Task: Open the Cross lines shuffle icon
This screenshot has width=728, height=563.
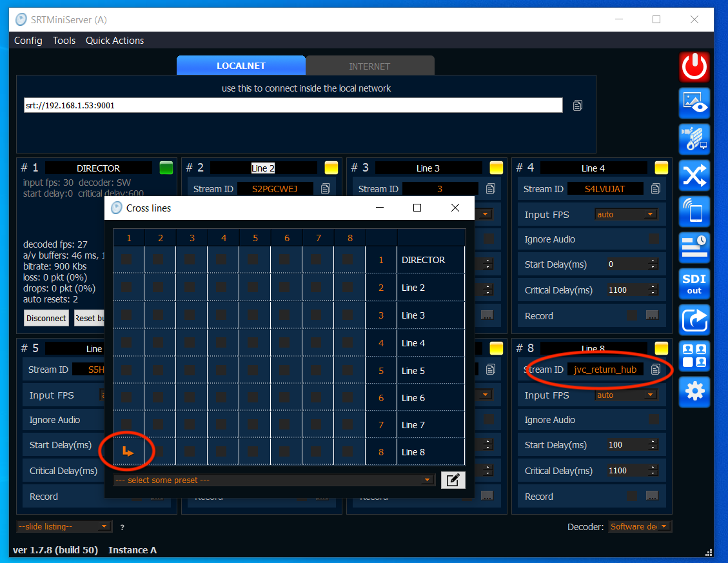Action: pyautogui.click(x=694, y=175)
